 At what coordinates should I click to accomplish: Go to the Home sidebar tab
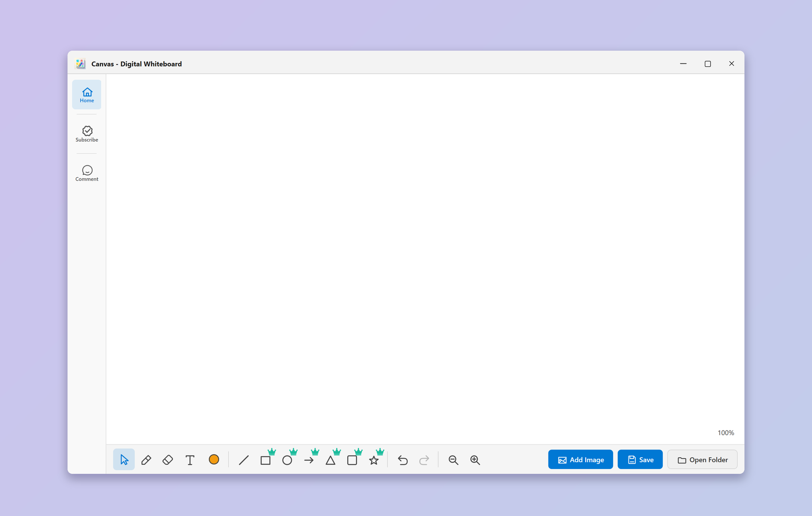point(87,95)
